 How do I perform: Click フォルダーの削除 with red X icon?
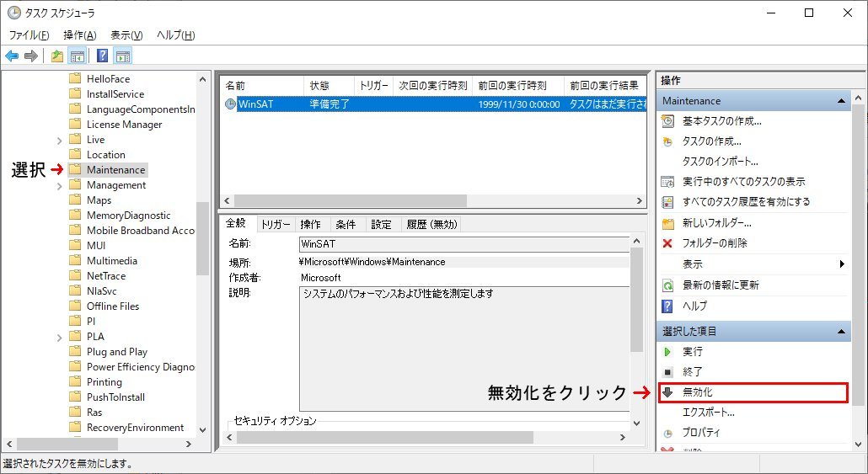tap(714, 243)
